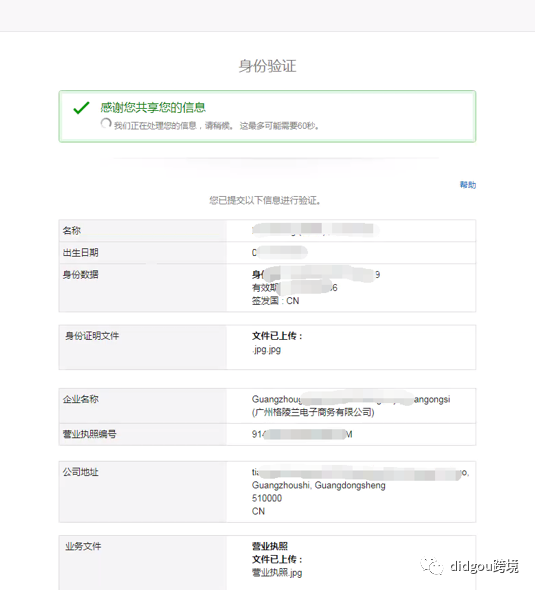
Task: Select the 身份验证 page heading
Action: pyautogui.click(x=268, y=66)
